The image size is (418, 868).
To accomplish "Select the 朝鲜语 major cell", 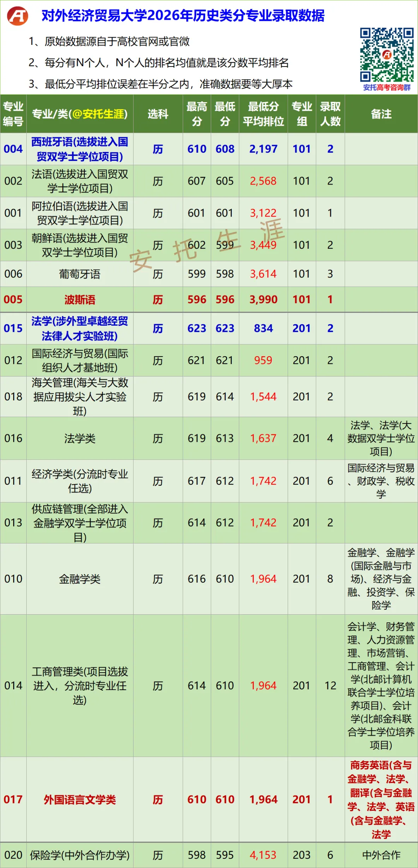I will click(80, 245).
